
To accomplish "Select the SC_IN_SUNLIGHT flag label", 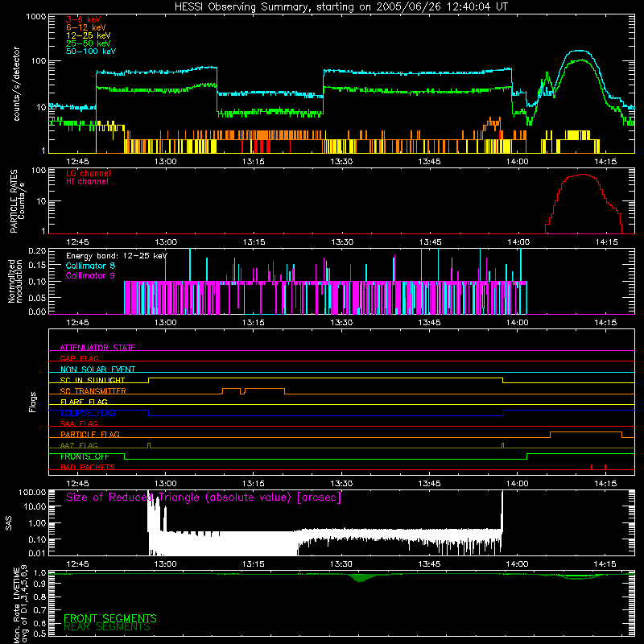I will pyautogui.click(x=93, y=380).
